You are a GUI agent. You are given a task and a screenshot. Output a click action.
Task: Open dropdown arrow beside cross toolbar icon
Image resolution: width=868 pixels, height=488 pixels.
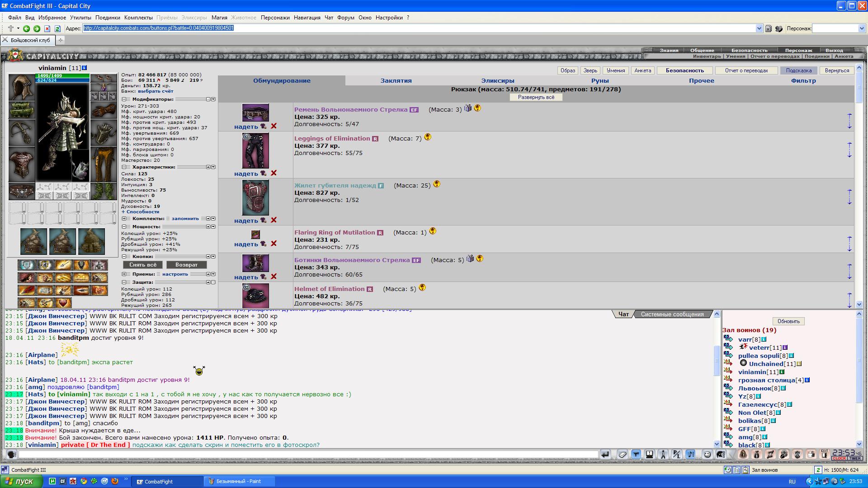(x=18, y=28)
